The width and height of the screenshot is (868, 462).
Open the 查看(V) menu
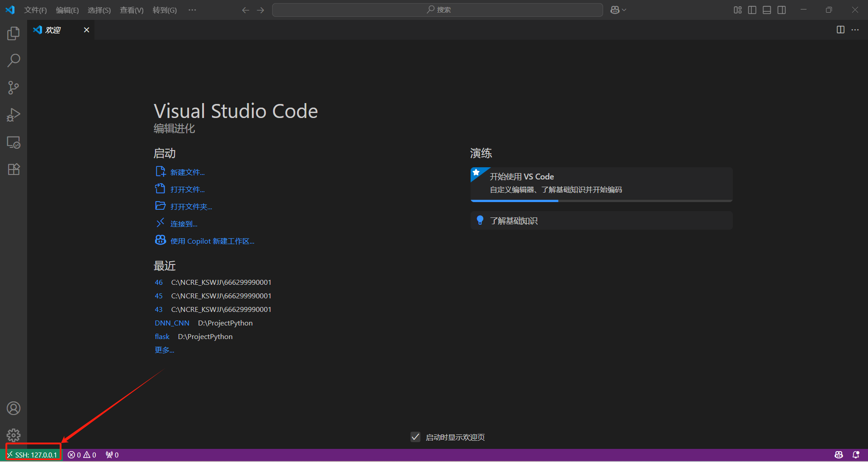coord(132,10)
